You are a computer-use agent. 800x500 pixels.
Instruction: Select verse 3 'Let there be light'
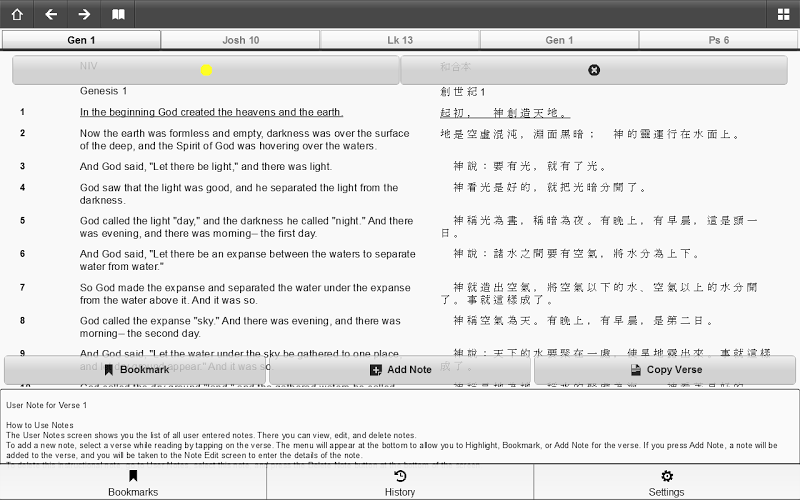206,166
